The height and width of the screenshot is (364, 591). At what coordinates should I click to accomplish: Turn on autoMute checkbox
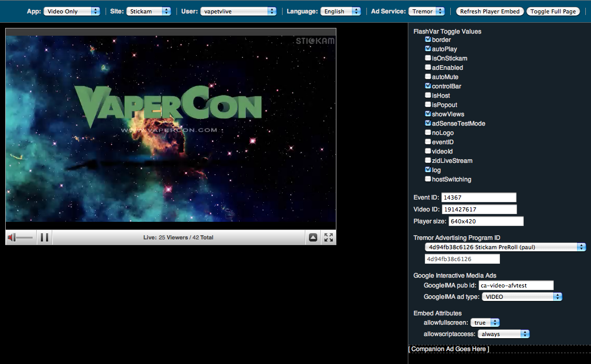pyautogui.click(x=428, y=77)
